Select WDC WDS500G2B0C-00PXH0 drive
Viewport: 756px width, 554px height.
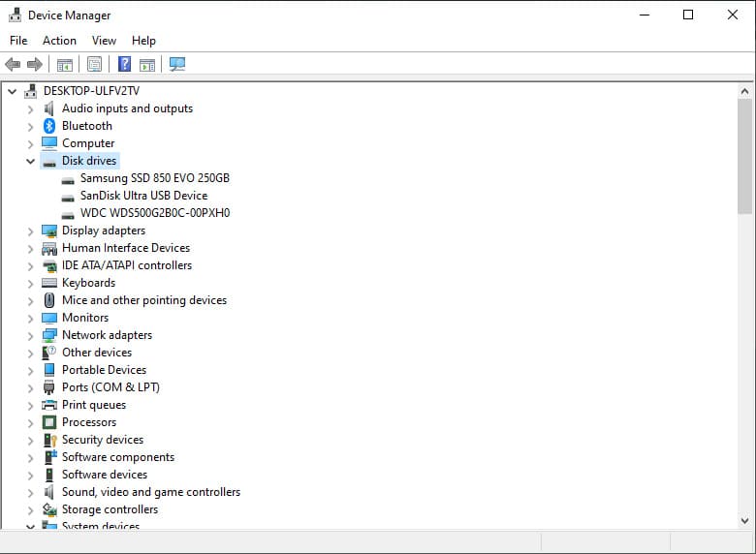tap(155, 213)
